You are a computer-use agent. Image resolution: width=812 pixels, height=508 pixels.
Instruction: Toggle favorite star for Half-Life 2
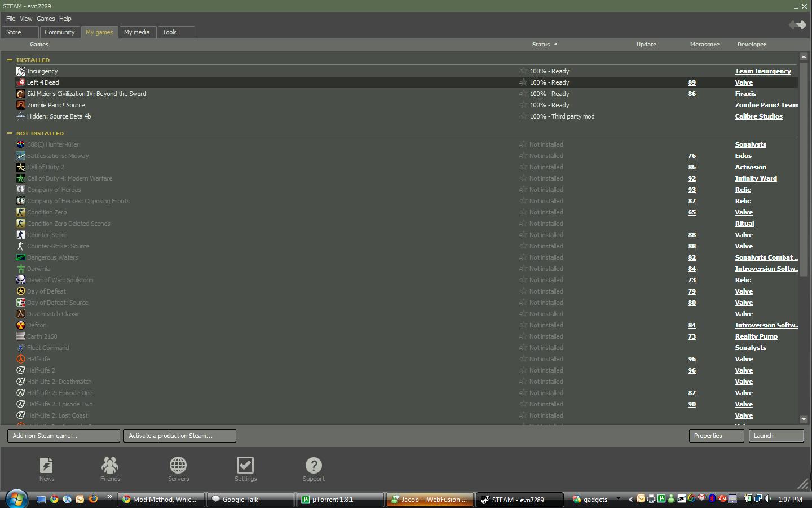pos(523,370)
